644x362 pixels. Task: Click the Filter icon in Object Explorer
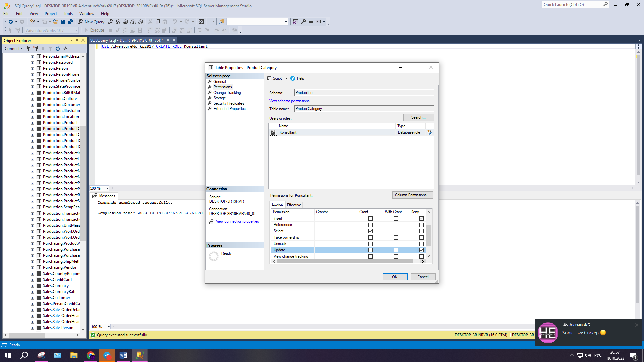50,49
